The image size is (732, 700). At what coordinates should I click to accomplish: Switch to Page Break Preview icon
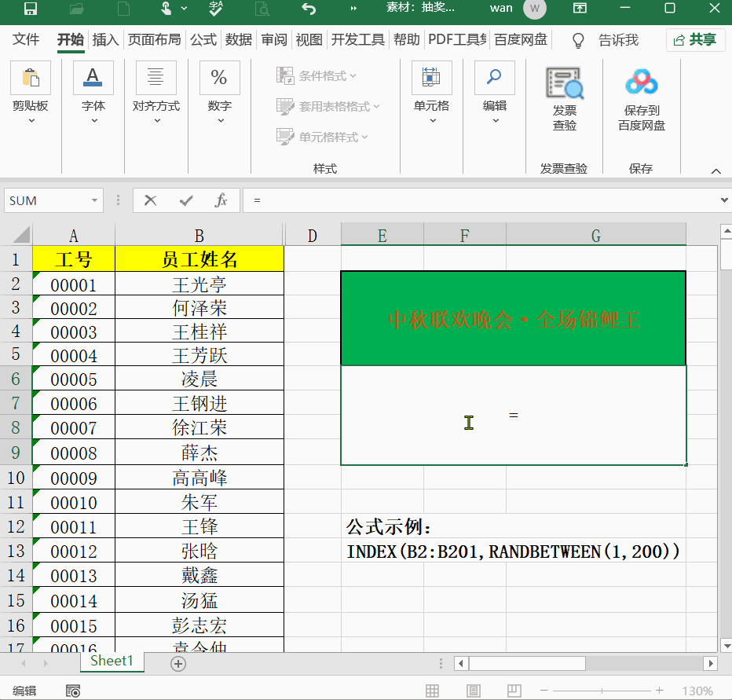(x=514, y=691)
